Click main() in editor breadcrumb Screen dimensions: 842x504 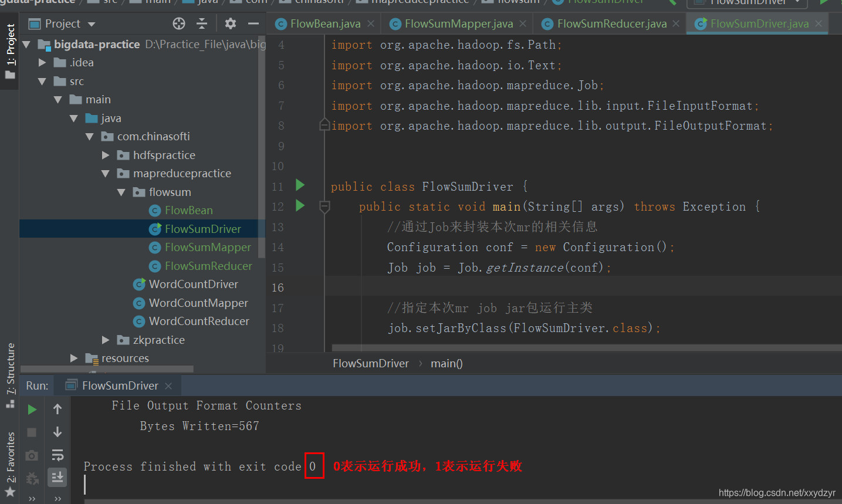point(447,363)
